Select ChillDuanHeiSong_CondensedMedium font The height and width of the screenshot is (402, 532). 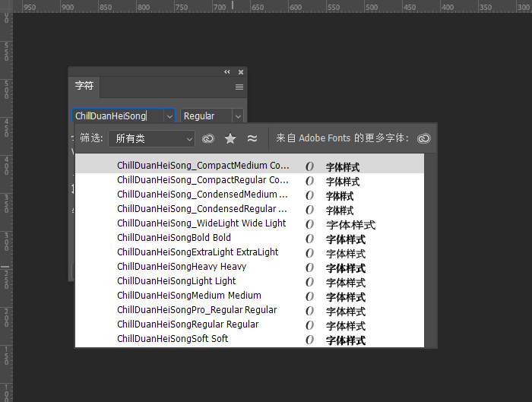pos(250,195)
